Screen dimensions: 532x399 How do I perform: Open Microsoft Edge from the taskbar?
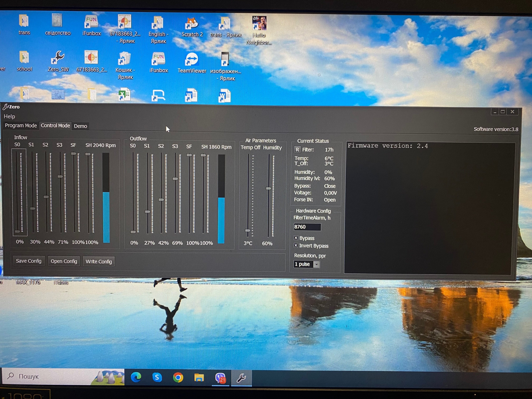[x=136, y=377]
